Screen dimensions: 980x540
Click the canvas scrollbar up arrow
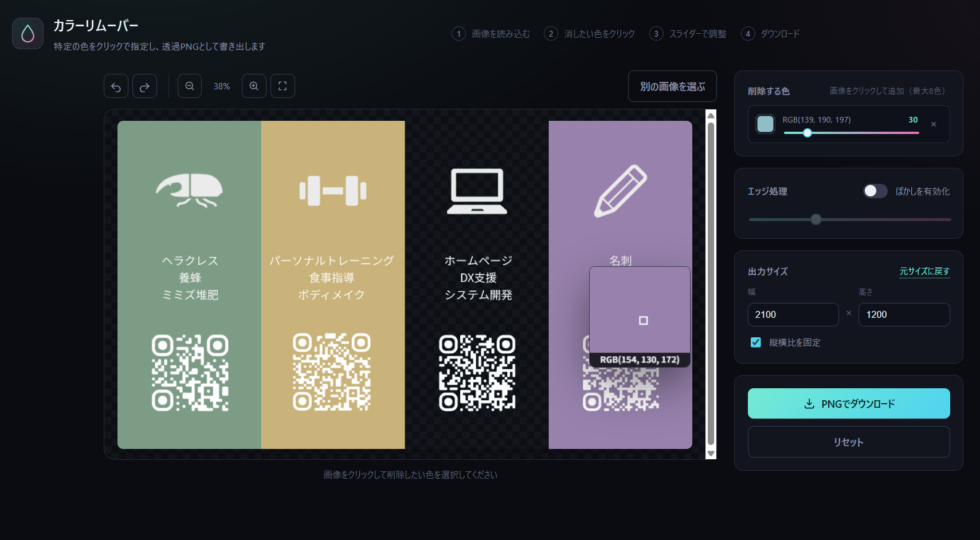tap(711, 115)
